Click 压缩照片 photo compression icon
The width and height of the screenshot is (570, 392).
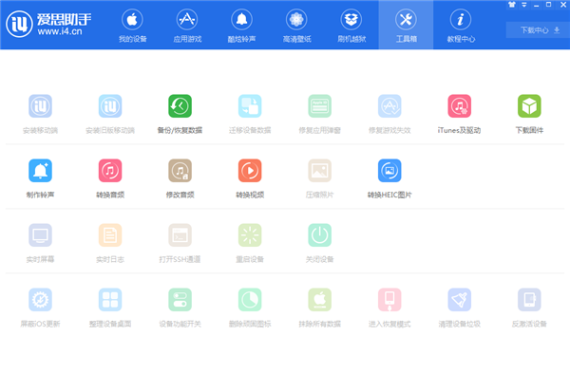click(319, 171)
